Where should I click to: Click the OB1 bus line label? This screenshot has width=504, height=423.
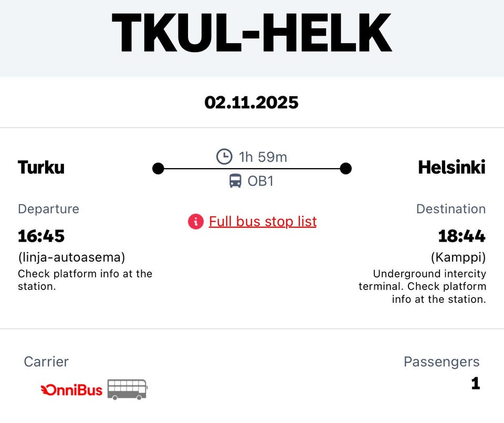pos(260,182)
